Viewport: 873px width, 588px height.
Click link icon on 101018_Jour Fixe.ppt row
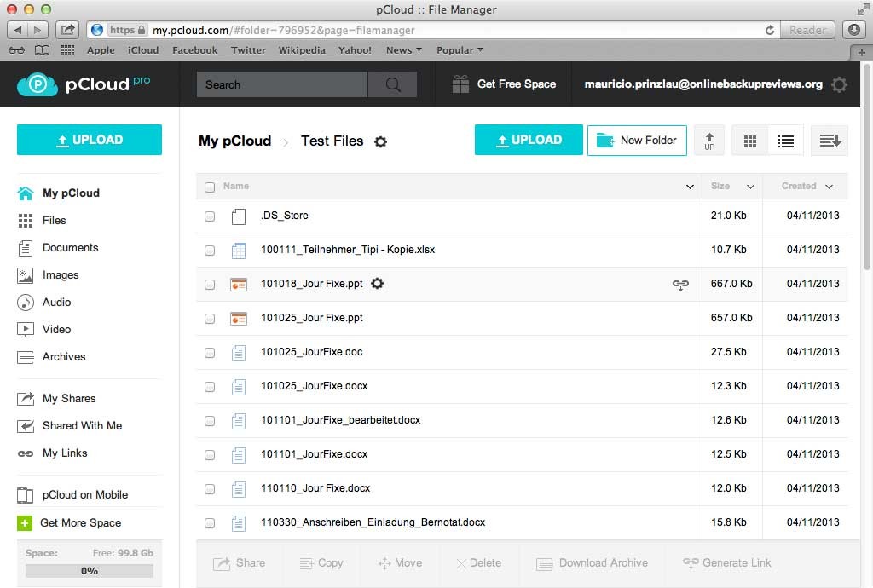click(x=680, y=284)
